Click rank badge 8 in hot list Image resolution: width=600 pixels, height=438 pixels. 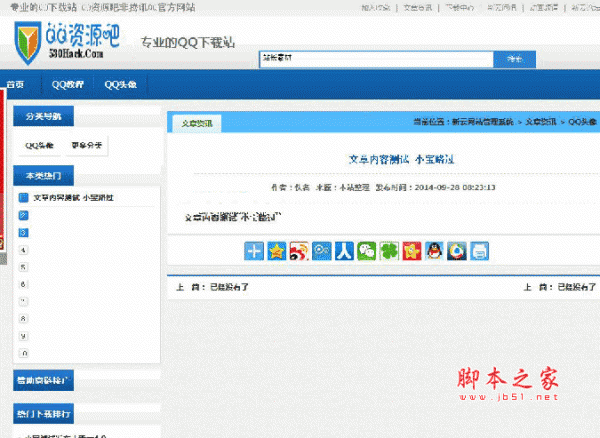coord(23,319)
